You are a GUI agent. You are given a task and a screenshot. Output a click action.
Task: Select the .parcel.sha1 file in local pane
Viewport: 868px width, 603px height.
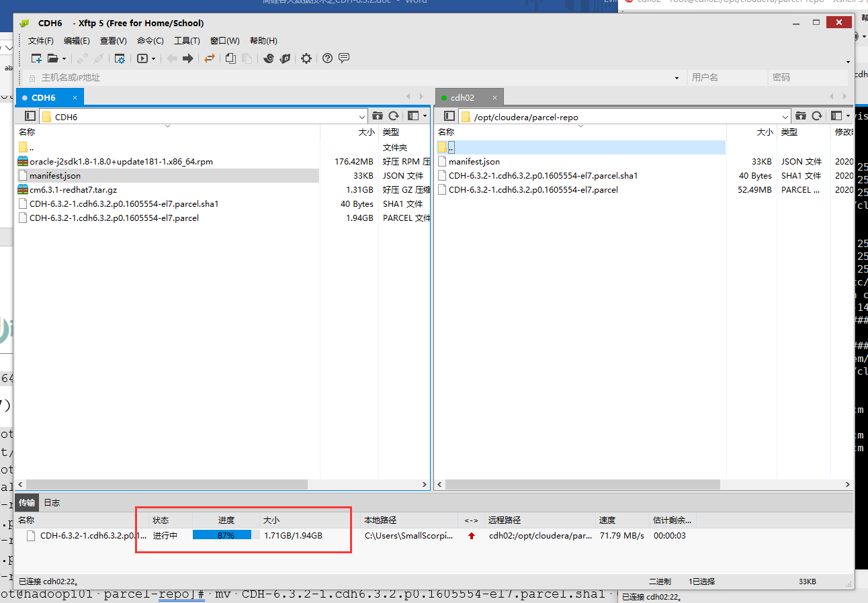pyautogui.click(x=124, y=203)
